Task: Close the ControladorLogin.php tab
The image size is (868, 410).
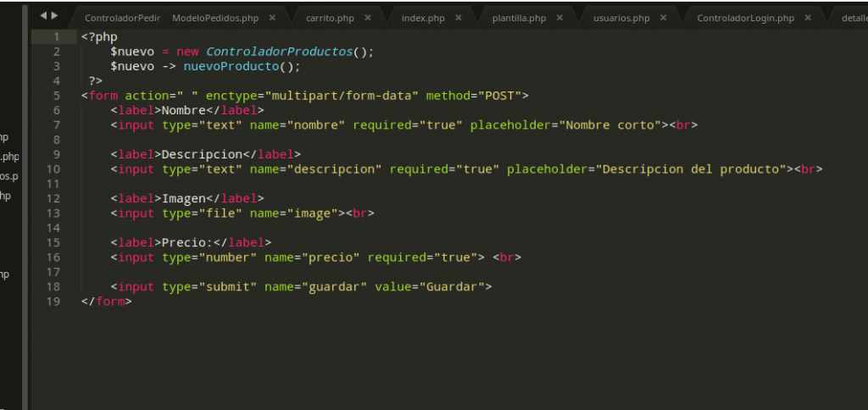Action: pyautogui.click(x=806, y=18)
